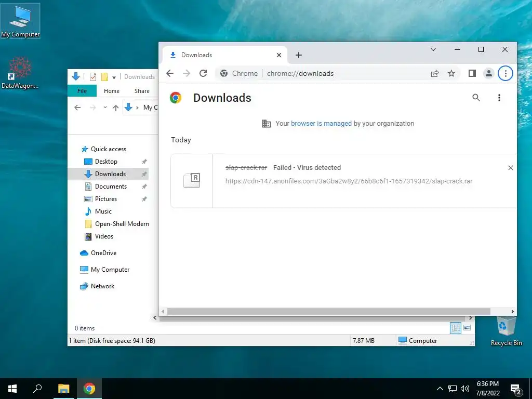Open a new Chrome tab
Image resolution: width=532 pixels, height=399 pixels.
point(299,55)
